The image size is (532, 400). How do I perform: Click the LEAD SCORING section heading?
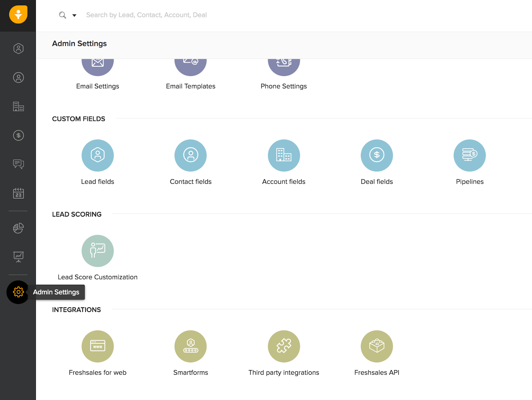(x=77, y=214)
